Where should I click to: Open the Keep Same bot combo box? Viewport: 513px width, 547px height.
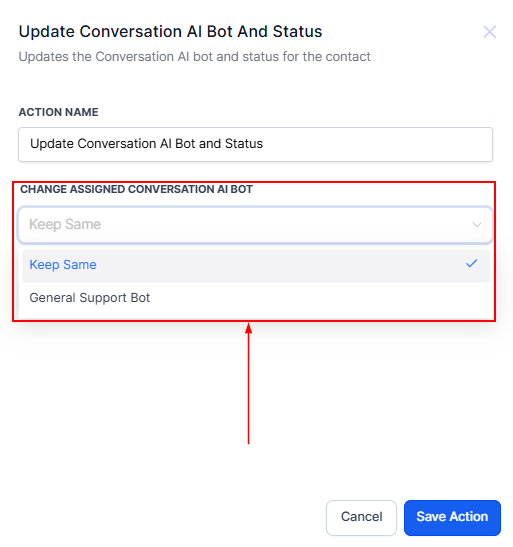(255, 224)
